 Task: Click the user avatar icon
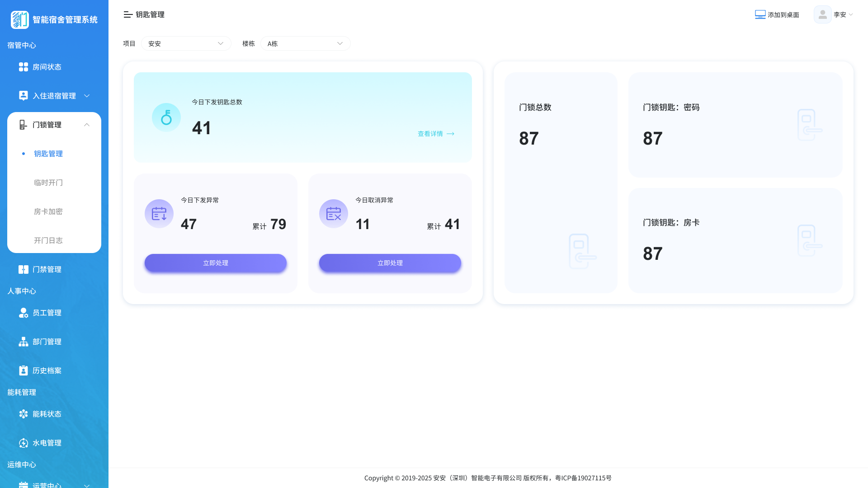(x=823, y=14)
